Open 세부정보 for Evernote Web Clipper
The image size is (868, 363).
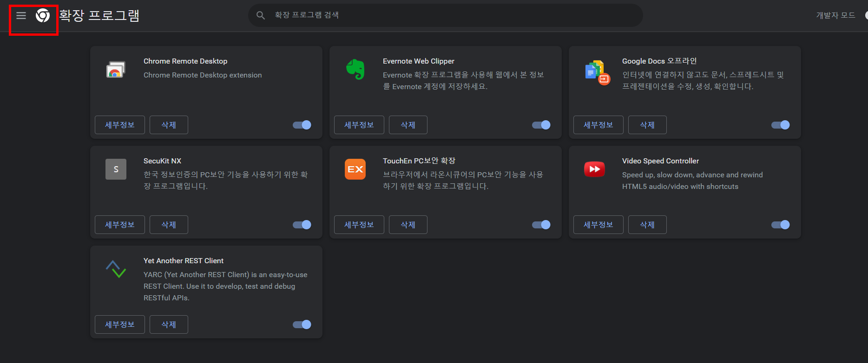(359, 125)
